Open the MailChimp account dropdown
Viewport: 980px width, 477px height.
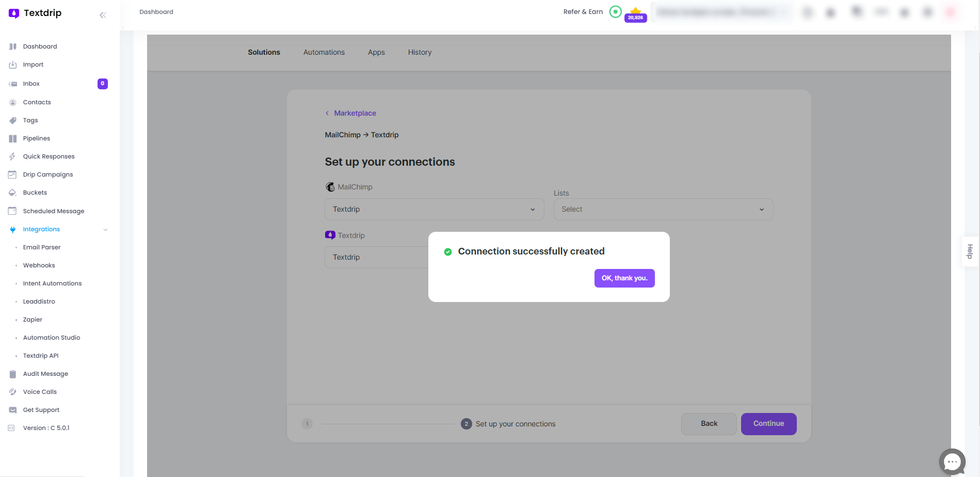tap(434, 210)
